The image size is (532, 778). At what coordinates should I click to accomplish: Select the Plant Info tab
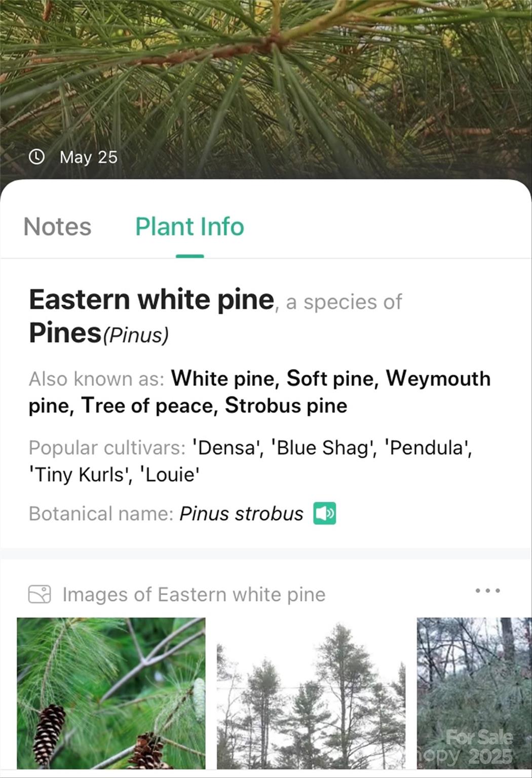(x=189, y=226)
